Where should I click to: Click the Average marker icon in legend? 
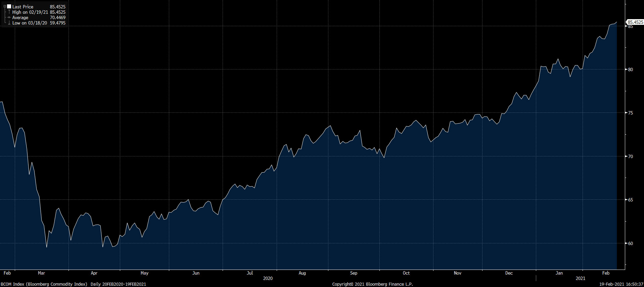click(9, 17)
